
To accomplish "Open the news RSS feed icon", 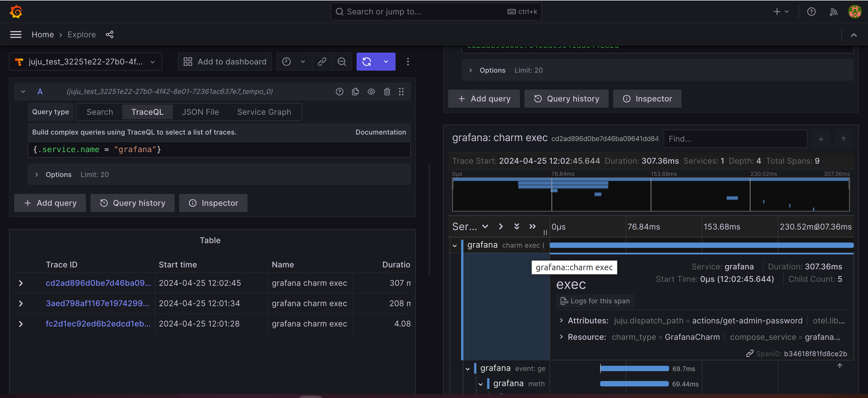I will click(833, 12).
